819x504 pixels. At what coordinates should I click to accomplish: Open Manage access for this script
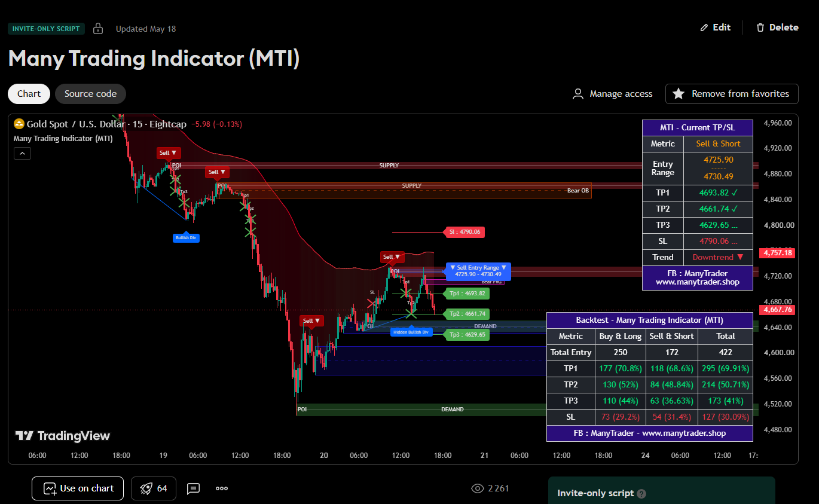pos(613,94)
